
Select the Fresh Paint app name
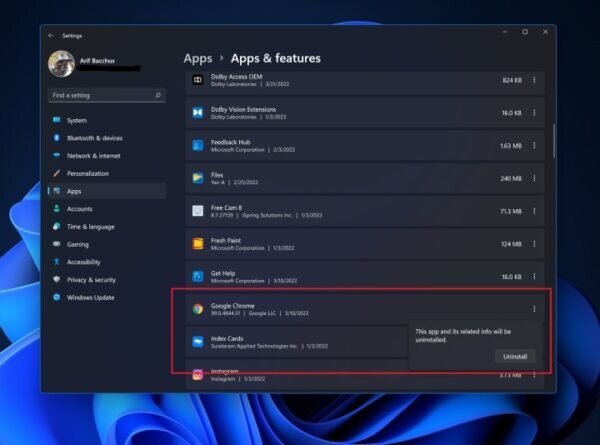pos(226,241)
